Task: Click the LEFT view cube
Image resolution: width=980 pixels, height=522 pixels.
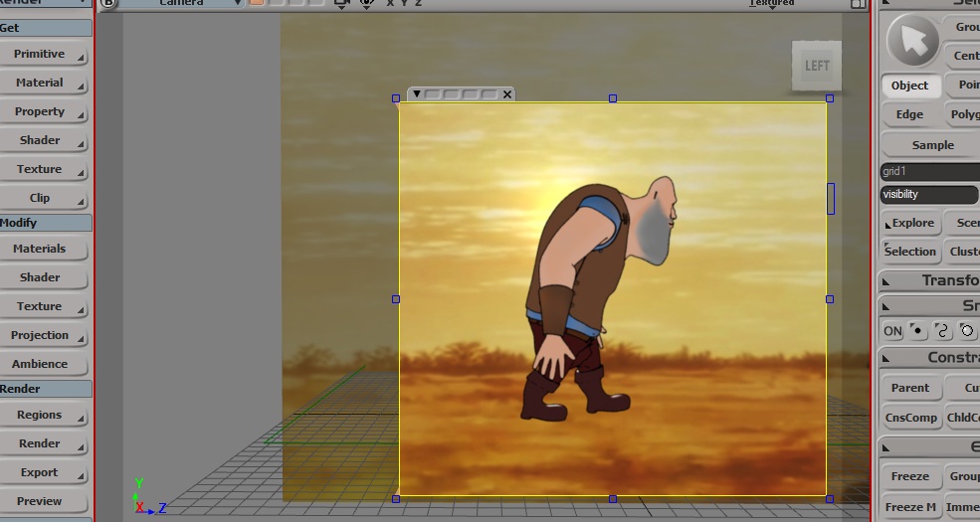Action: tap(817, 66)
